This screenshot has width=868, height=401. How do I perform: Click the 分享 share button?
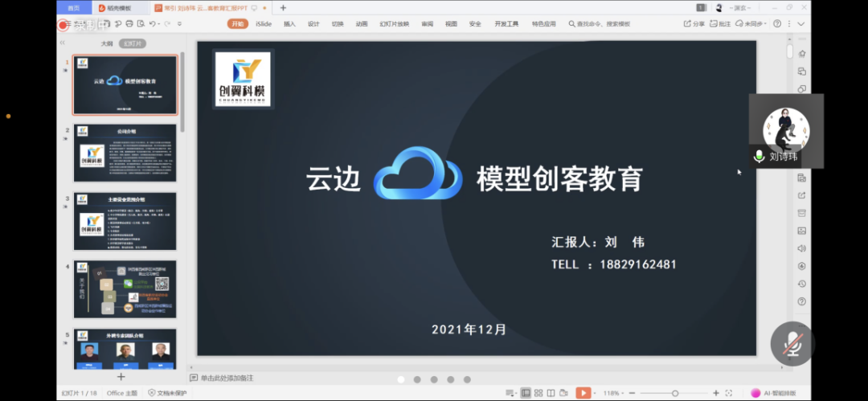[694, 24]
